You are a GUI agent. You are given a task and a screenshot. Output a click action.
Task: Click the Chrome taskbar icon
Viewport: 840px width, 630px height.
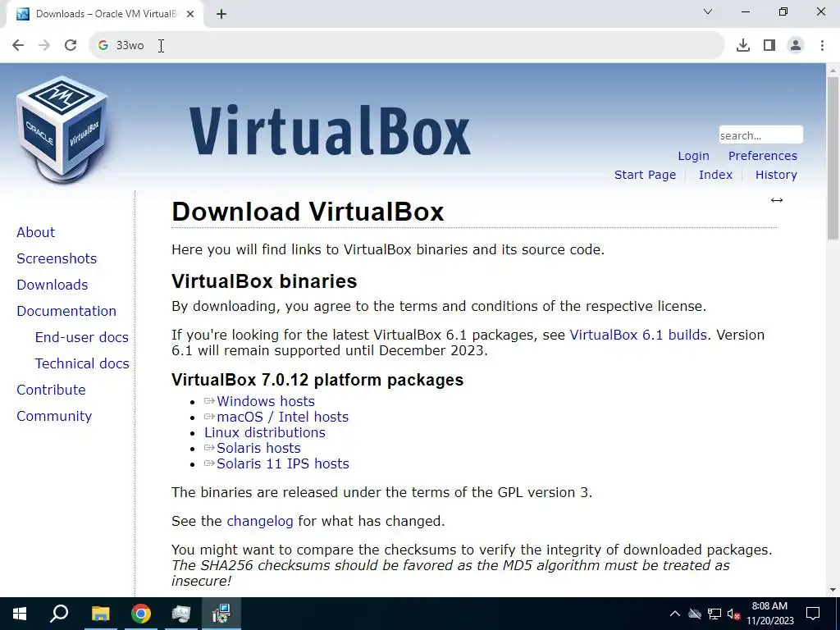[x=141, y=614]
